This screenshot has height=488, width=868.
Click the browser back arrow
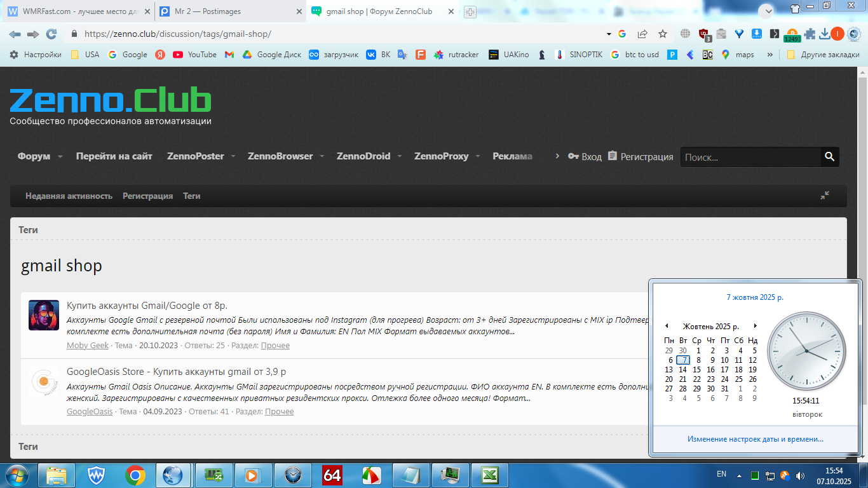(x=15, y=34)
